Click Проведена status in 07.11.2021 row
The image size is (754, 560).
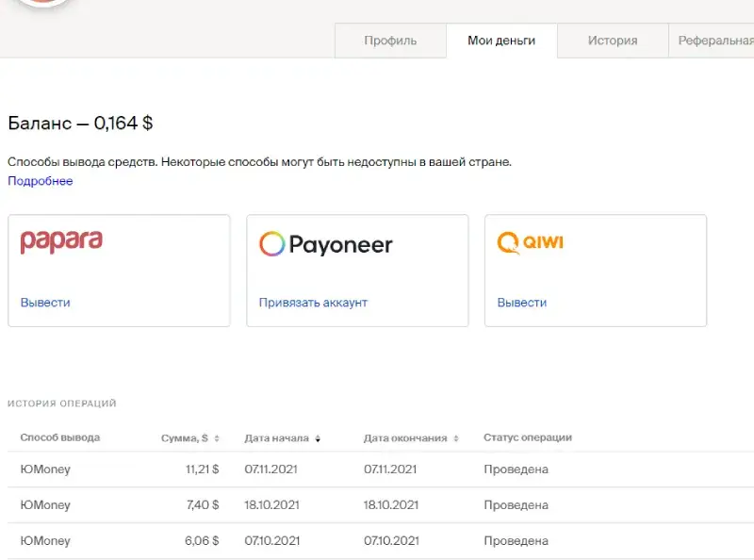coord(516,469)
